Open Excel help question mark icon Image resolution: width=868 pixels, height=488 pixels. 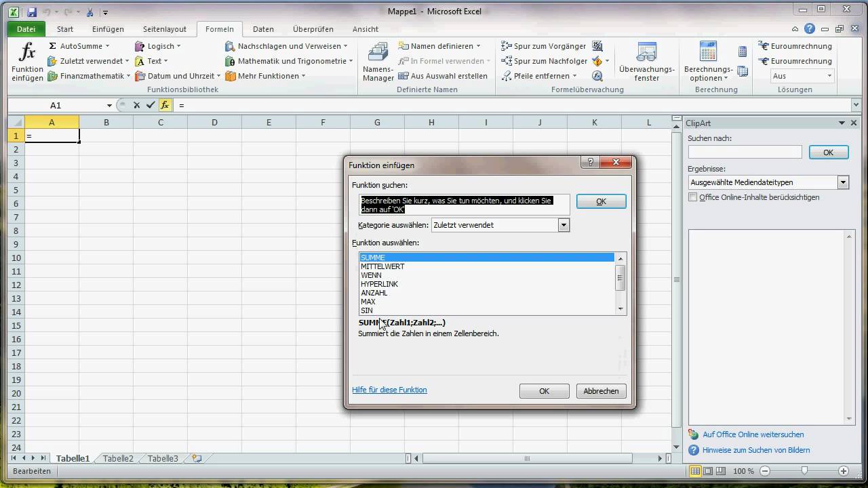[x=810, y=28]
